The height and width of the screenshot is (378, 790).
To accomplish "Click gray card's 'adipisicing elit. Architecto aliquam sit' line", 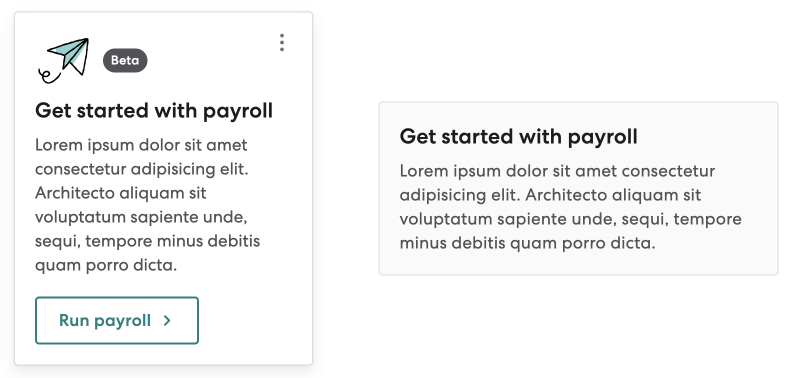I will [550, 195].
